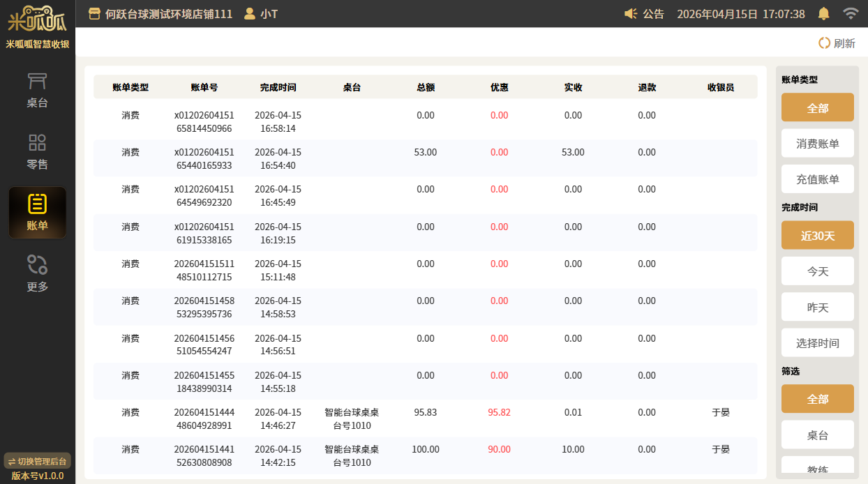Click the store icon beside shop name
The width and height of the screenshot is (868, 484).
(94, 14)
